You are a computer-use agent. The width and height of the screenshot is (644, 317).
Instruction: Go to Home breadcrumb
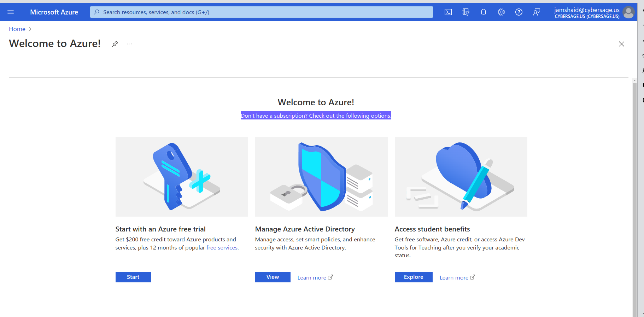click(x=17, y=29)
